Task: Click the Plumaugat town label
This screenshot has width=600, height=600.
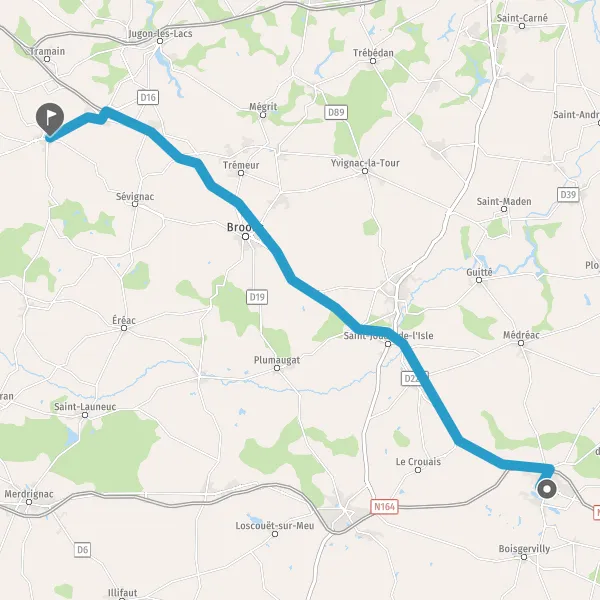Action: tap(277, 360)
